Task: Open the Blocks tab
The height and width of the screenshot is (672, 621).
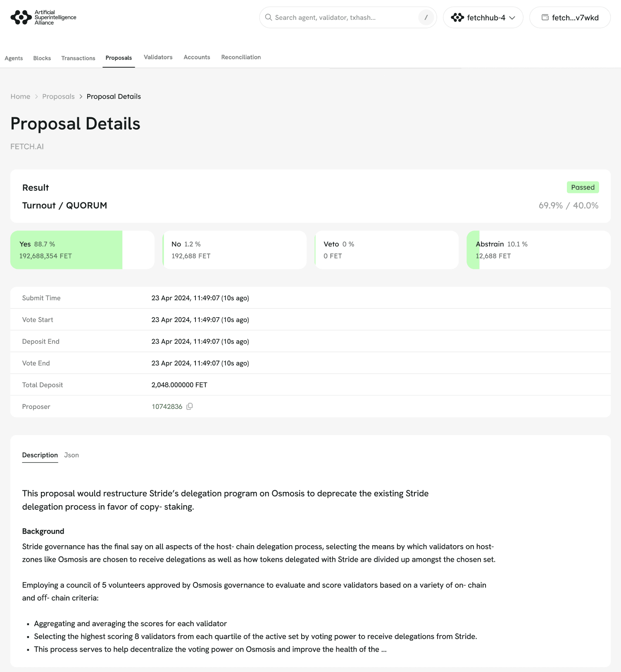Action: pyautogui.click(x=42, y=58)
